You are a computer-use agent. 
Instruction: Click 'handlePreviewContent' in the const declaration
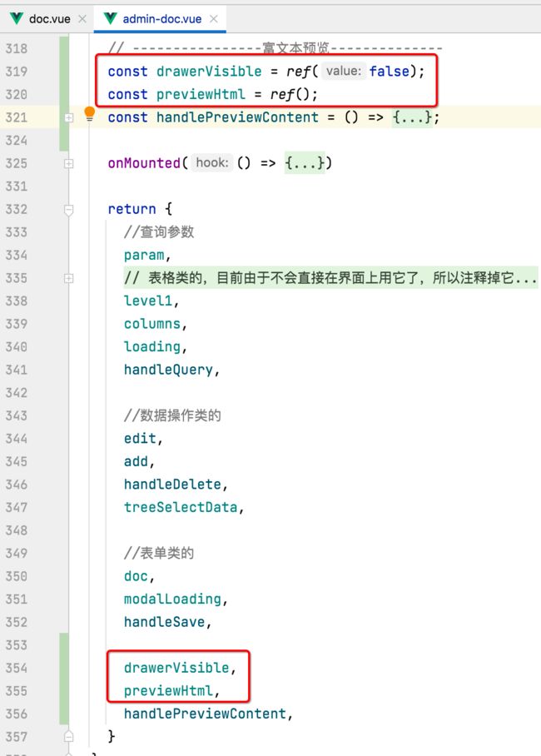237,117
